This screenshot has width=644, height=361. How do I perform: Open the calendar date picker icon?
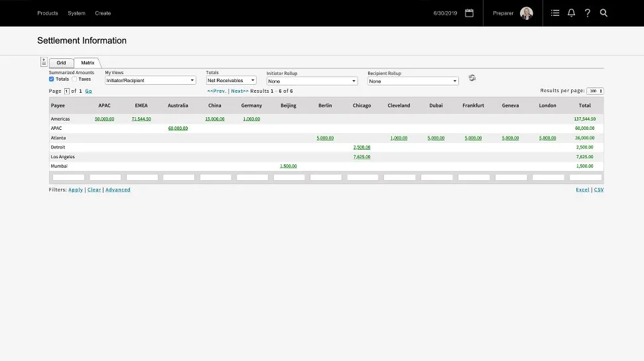click(x=469, y=13)
